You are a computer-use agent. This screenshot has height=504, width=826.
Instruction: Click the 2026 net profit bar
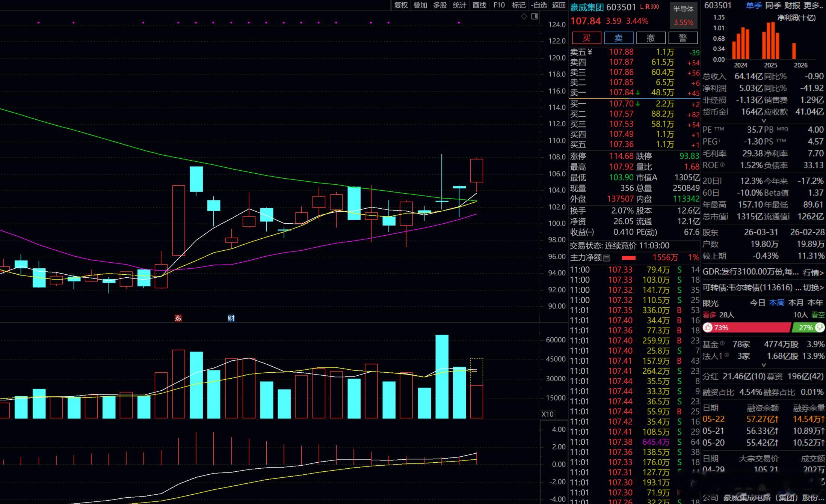click(794, 51)
